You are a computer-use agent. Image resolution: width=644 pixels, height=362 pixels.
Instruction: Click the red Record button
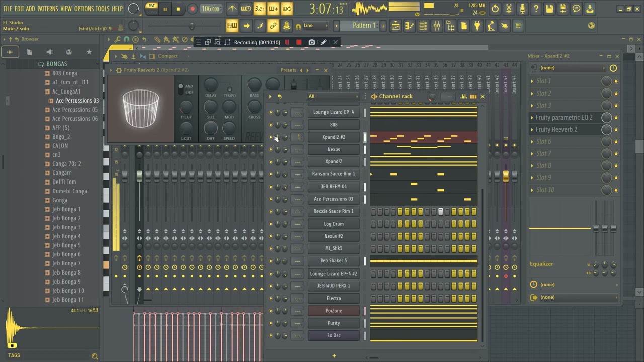pyautogui.click(x=192, y=9)
